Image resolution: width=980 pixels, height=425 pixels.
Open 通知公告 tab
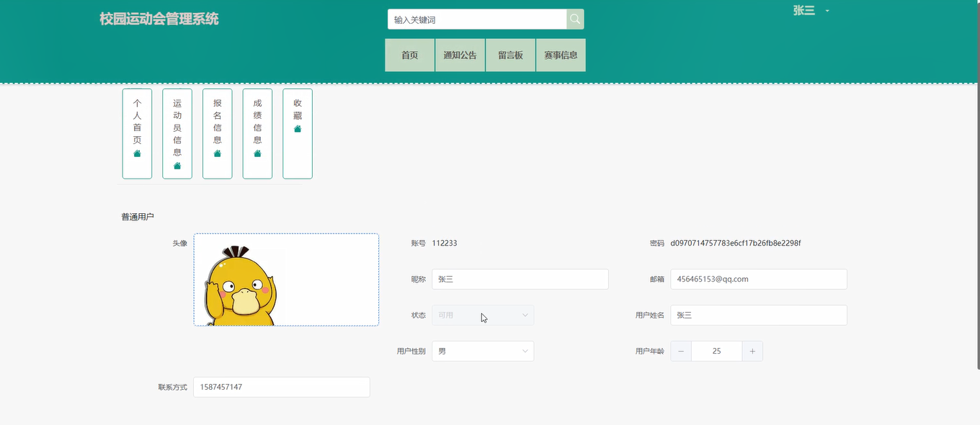460,55
